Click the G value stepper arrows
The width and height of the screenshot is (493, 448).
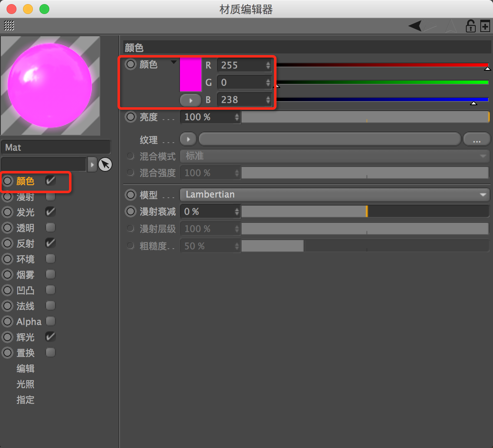pos(268,83)
